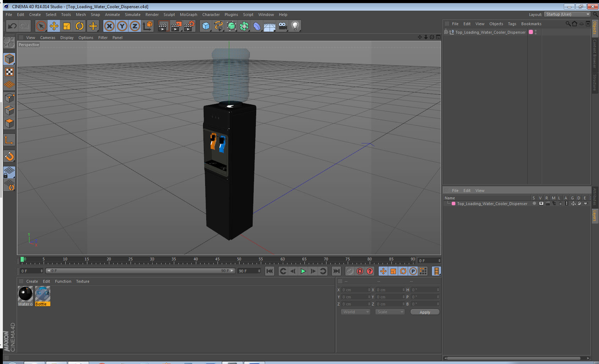Add a Cube primitive object

click(x=206, y=26)
